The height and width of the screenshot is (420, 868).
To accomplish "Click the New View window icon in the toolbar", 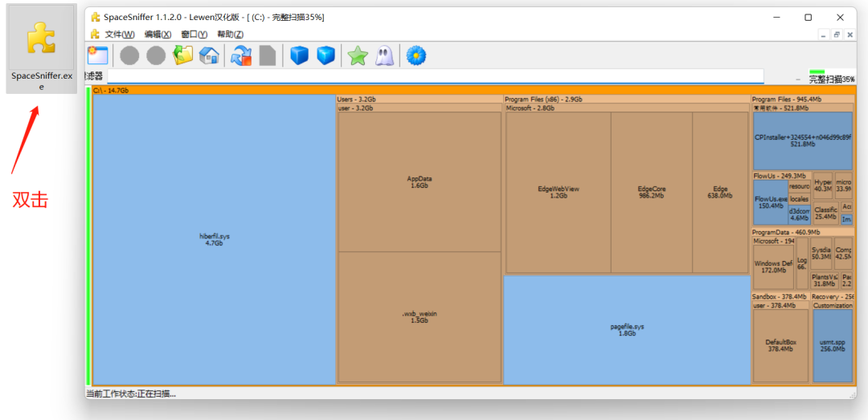I will [x=97, y=55].
